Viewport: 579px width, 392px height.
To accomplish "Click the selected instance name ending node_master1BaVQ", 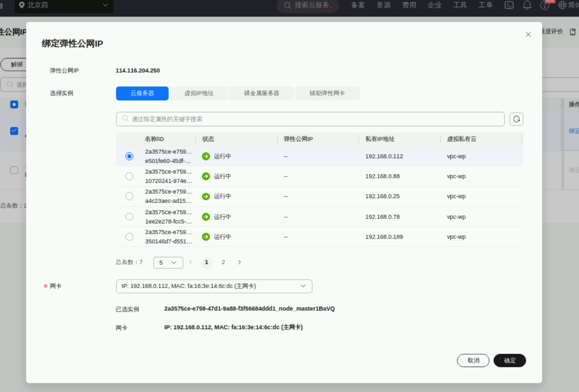I will coord(250,309).
